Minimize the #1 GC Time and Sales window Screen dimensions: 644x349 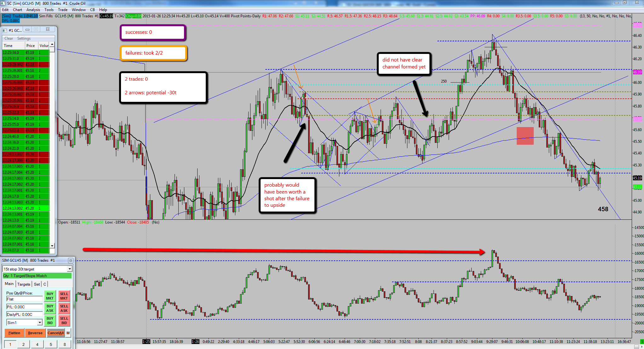coord(27,29)
